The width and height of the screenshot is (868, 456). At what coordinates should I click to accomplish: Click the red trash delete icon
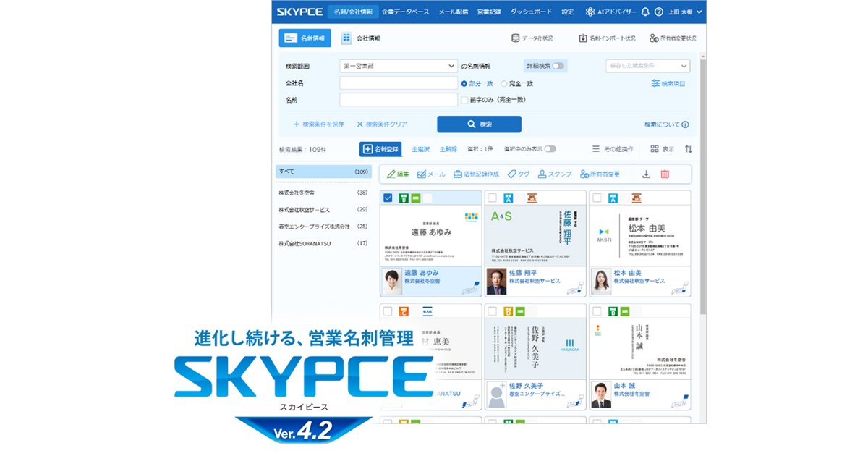coord(665,174)
